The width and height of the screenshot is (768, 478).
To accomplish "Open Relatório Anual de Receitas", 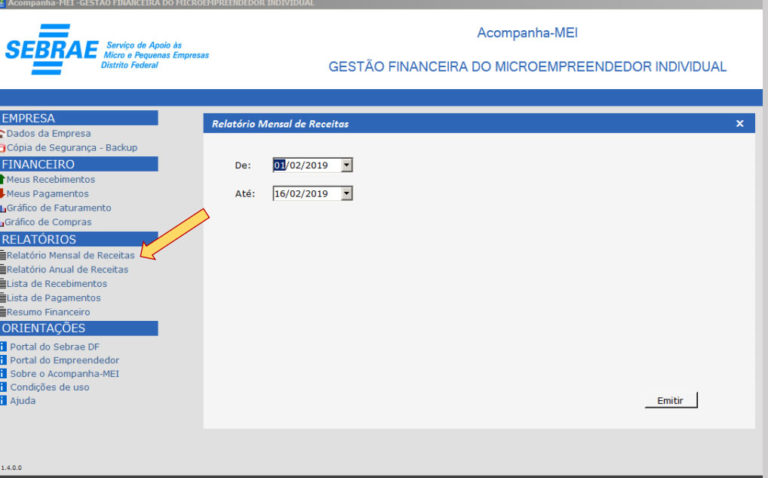I will 67,269.
